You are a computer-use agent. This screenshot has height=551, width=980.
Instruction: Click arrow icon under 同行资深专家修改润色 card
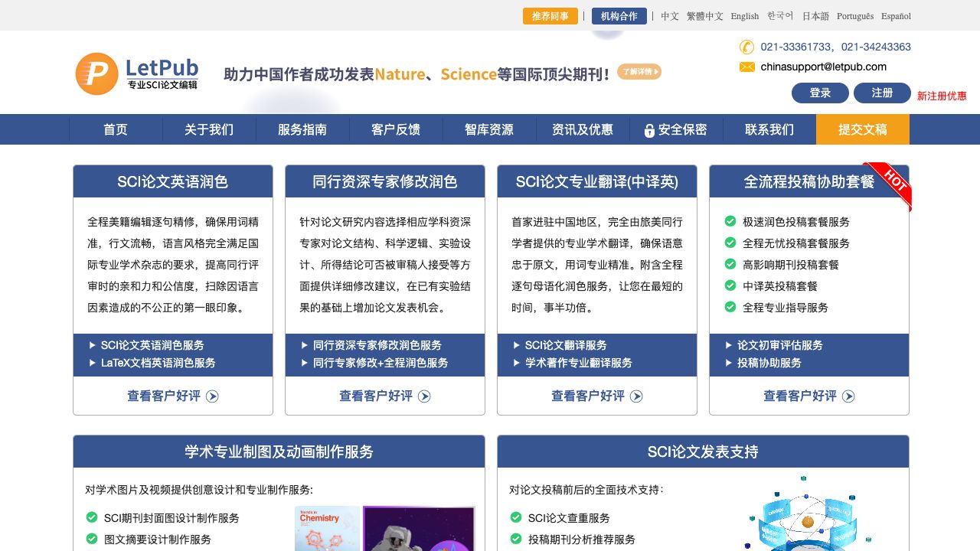point(425,396)
